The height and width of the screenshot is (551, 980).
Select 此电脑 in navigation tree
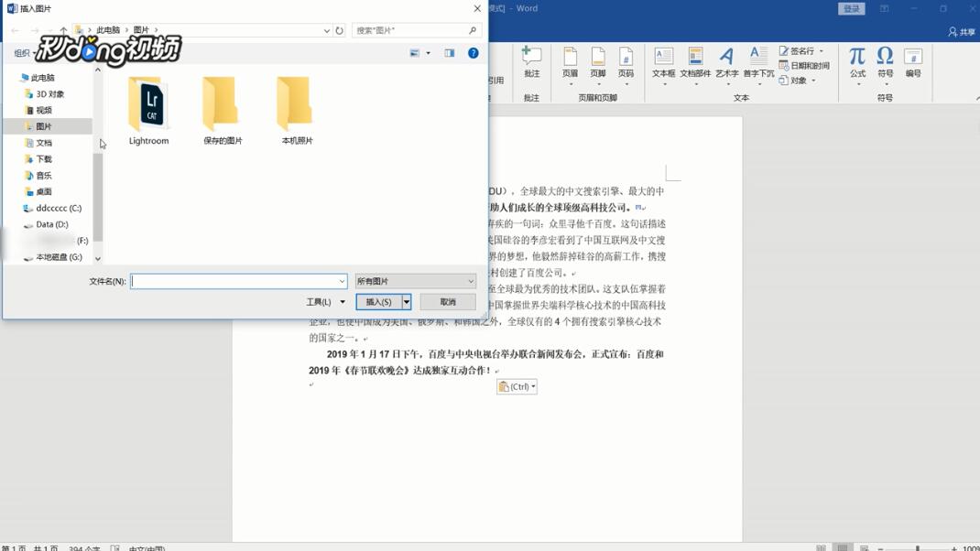click(x=42, y=78)
